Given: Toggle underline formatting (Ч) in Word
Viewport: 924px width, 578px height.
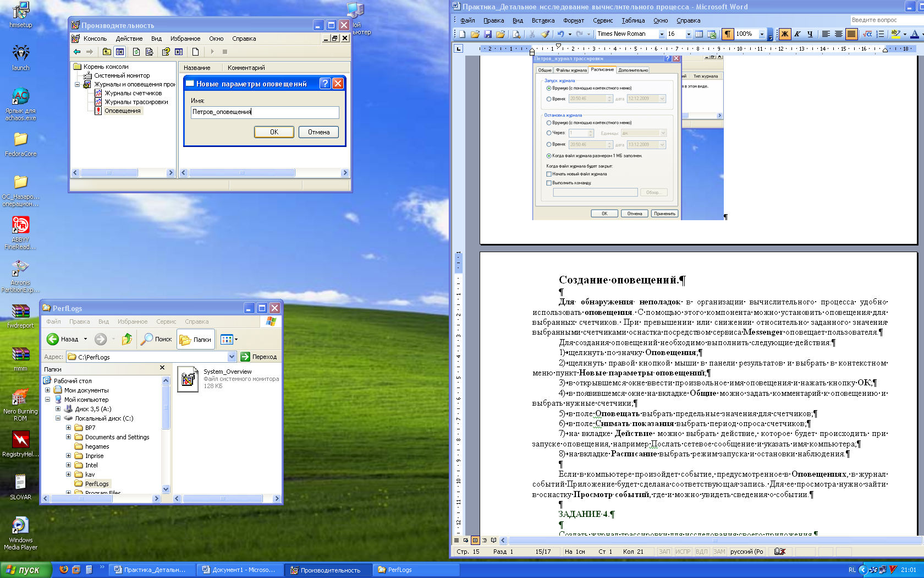Looking at the screenshot, I should click(810, 34).
